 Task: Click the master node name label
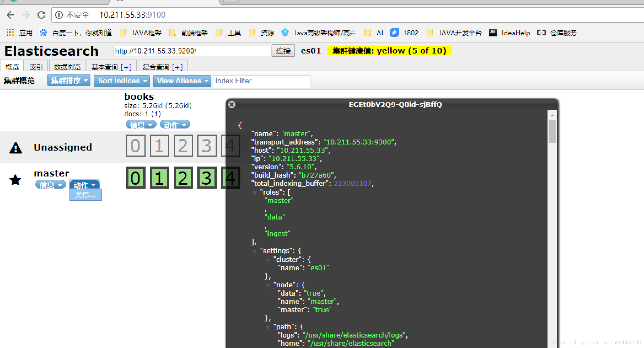point(51,173)
